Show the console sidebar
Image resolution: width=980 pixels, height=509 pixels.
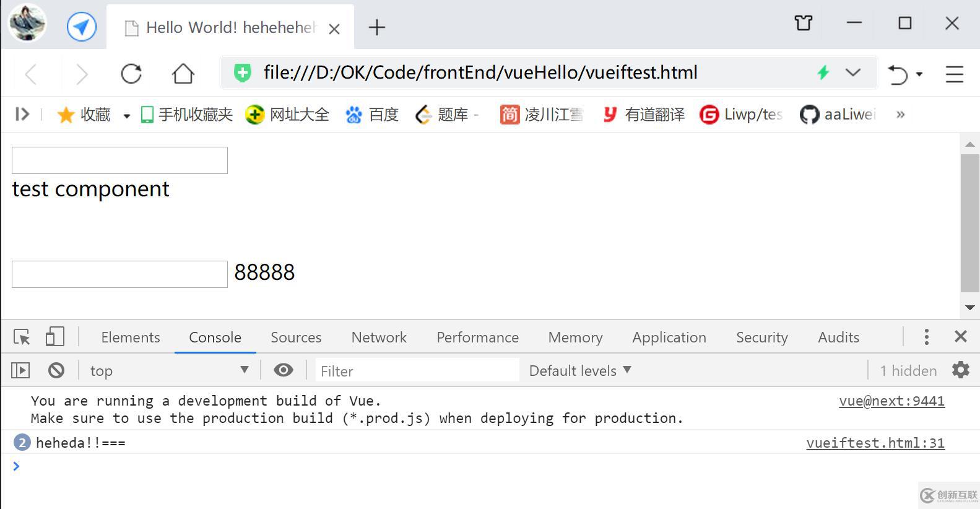(x=20, y=370)
